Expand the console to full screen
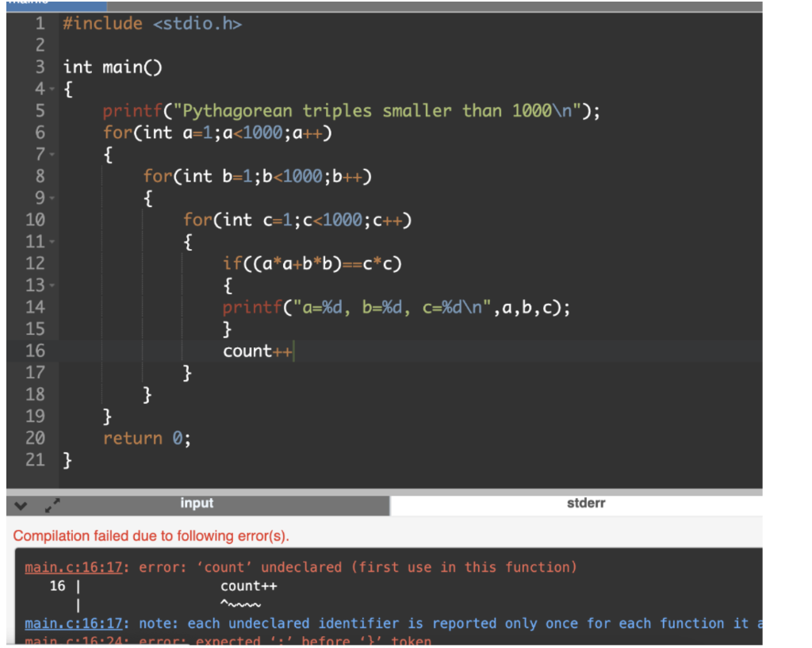Viewport: 812px width, 648px height. (x=52, y=505)
